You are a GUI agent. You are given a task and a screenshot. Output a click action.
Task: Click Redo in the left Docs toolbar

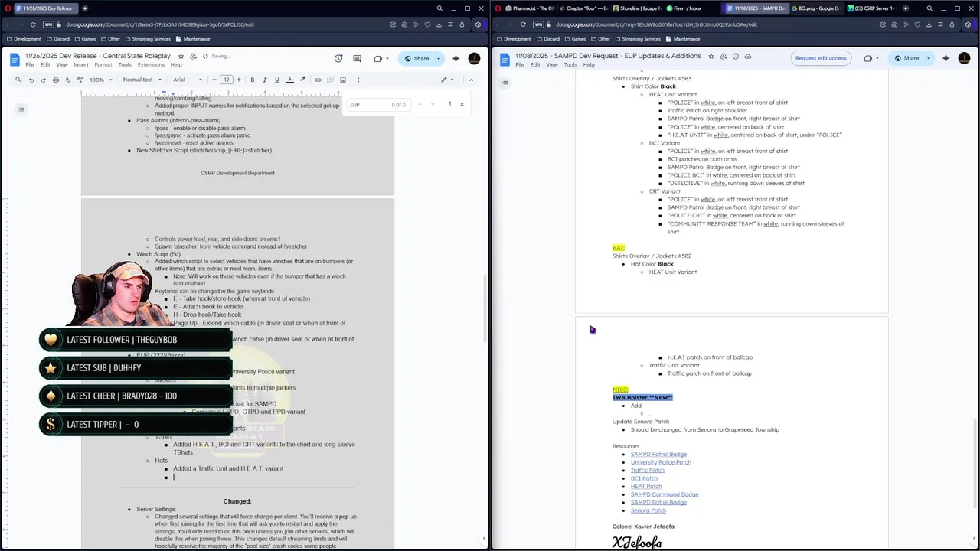tap(44, 80)
